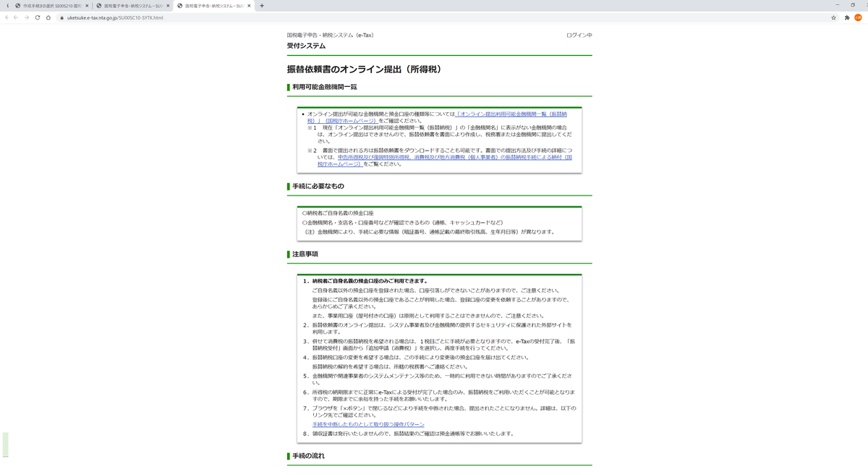Click the 手続の流れ section heading

point(308,456)
